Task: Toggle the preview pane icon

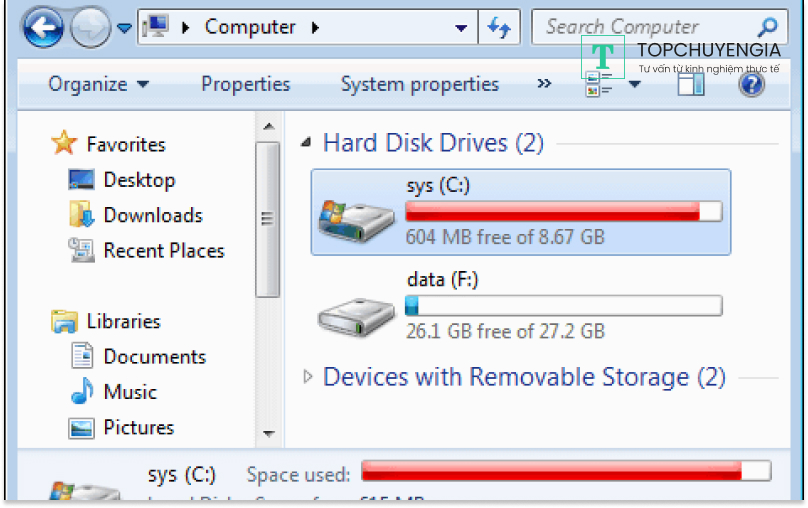Action: click(x=691, y=85)
